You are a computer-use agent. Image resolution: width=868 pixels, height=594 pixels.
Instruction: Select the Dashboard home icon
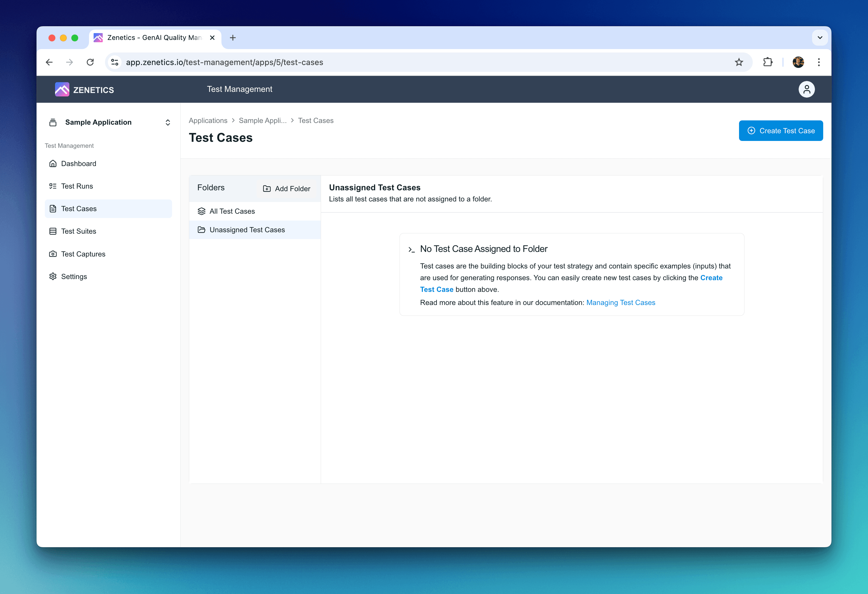click(x=53, y=163)
